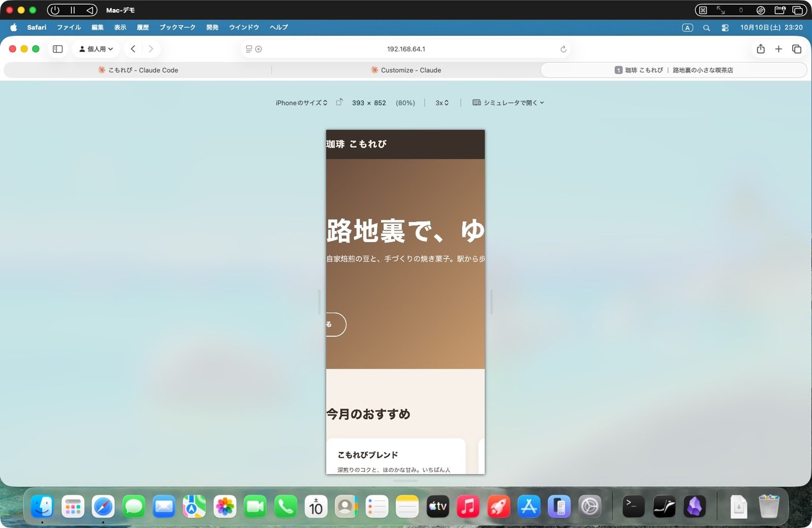
Task: Show tab overview icon in Safari
Action: click(x=797, y=49)
